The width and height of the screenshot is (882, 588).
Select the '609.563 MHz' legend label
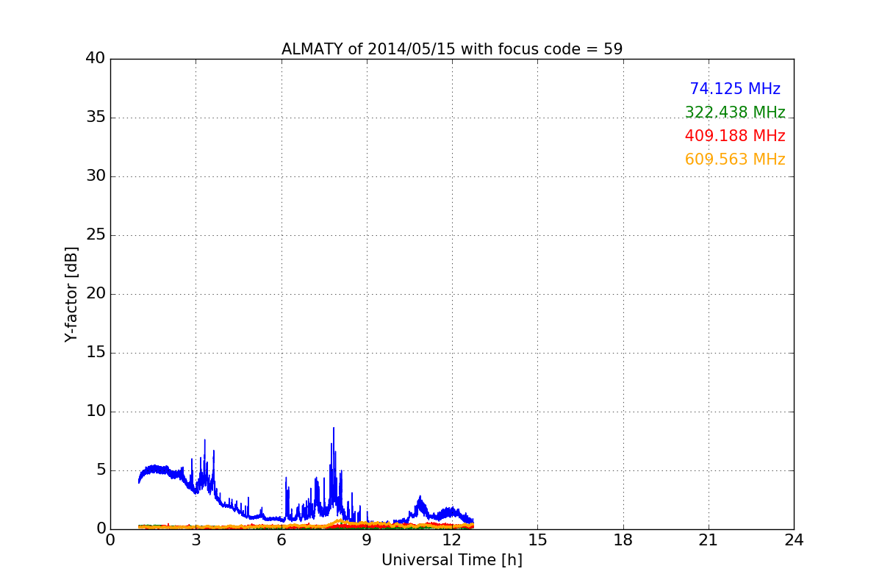pyautogui.click(x=735, y=159)
